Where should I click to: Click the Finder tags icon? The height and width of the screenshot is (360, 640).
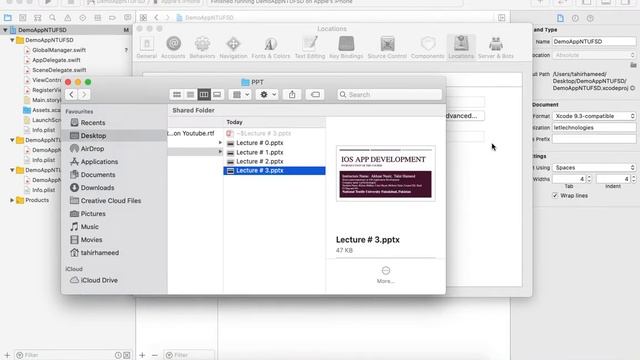pos(315,95)
